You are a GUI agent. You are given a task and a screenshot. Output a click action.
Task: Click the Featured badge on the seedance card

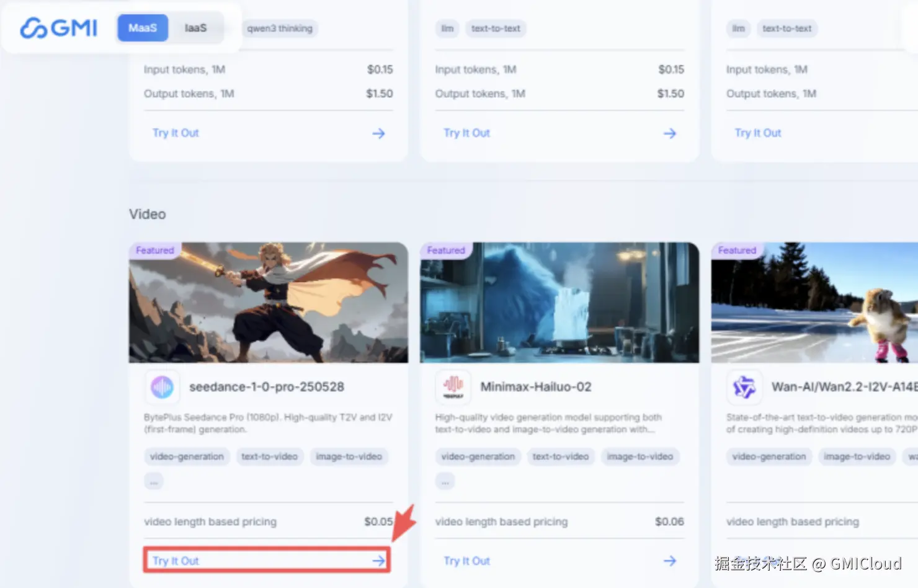coord(155,251)
